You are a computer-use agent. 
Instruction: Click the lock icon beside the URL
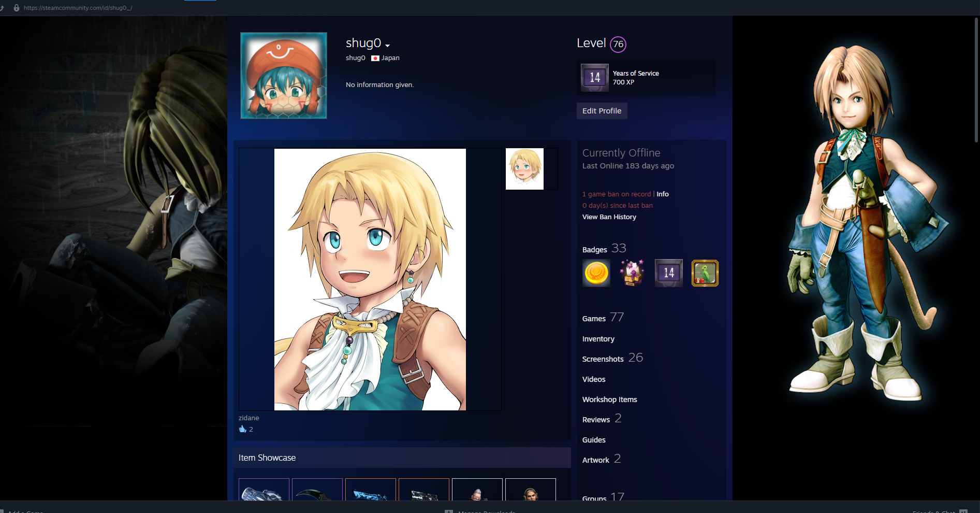point(17,8)
